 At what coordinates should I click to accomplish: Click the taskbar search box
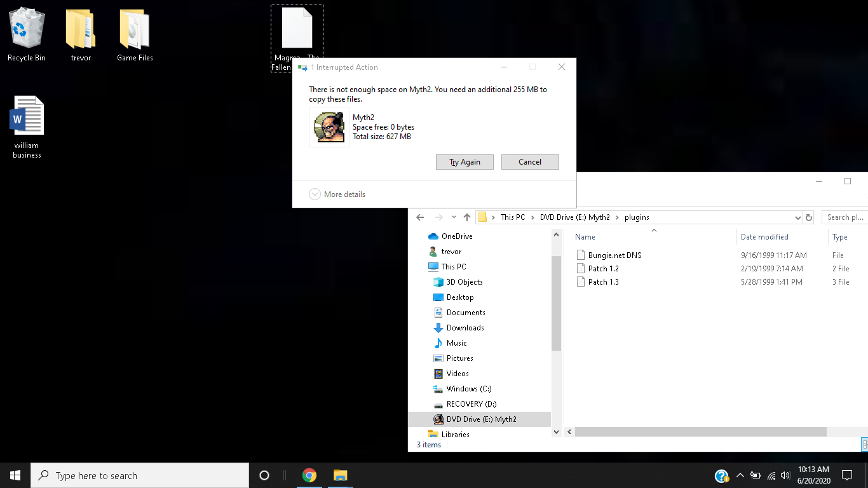click(140, 475)
